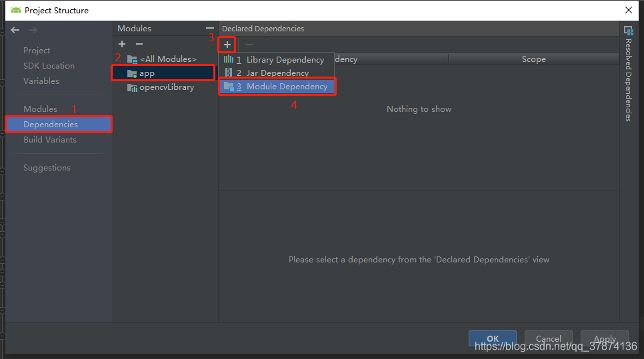Click the Resolved Dependencies vertical label

(629, 80)
